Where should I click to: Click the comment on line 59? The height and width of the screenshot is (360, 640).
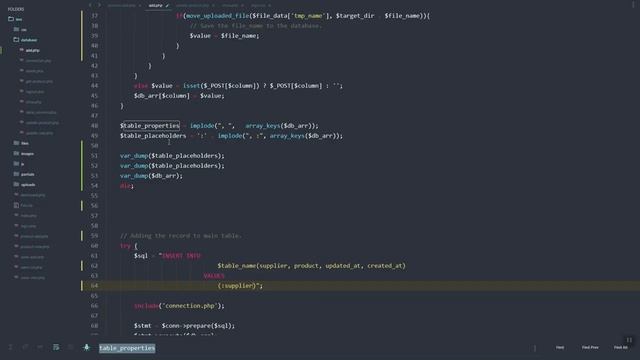click(181, 236)
